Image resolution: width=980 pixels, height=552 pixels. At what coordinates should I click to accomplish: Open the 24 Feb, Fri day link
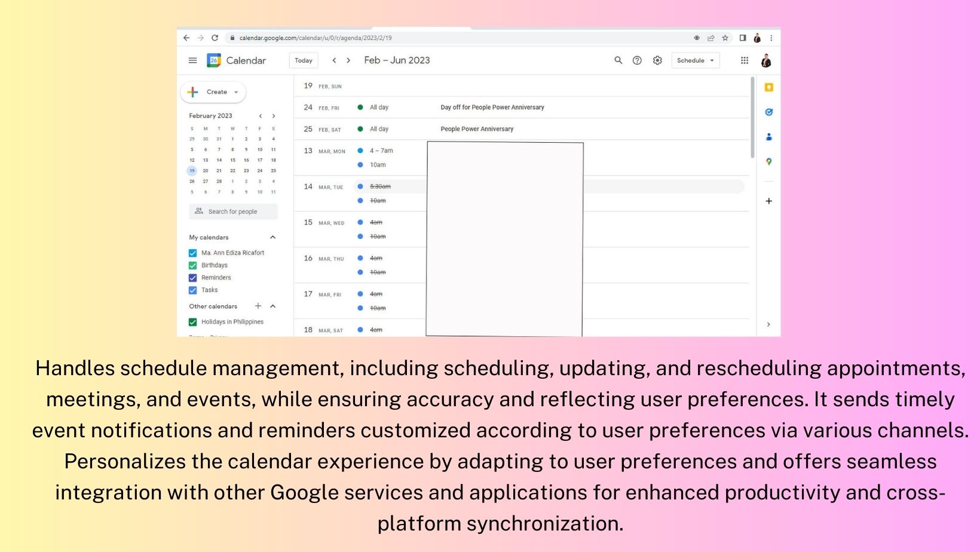click(321, 108)
